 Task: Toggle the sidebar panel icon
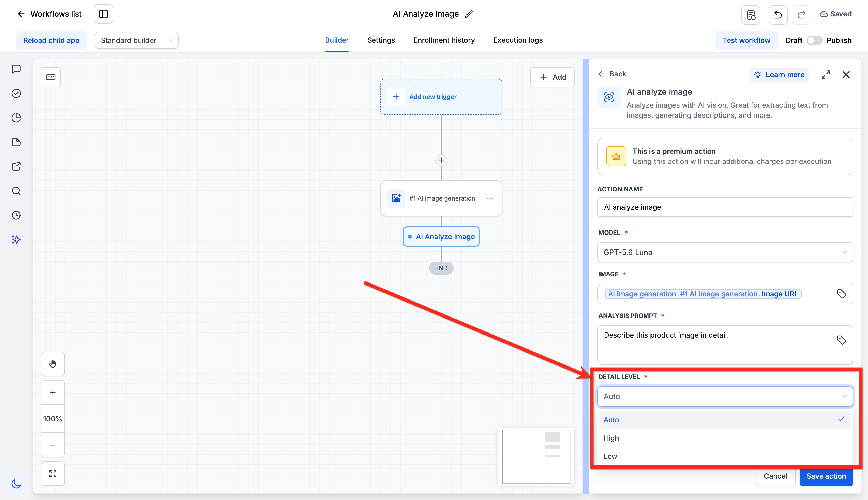(103, 14)
